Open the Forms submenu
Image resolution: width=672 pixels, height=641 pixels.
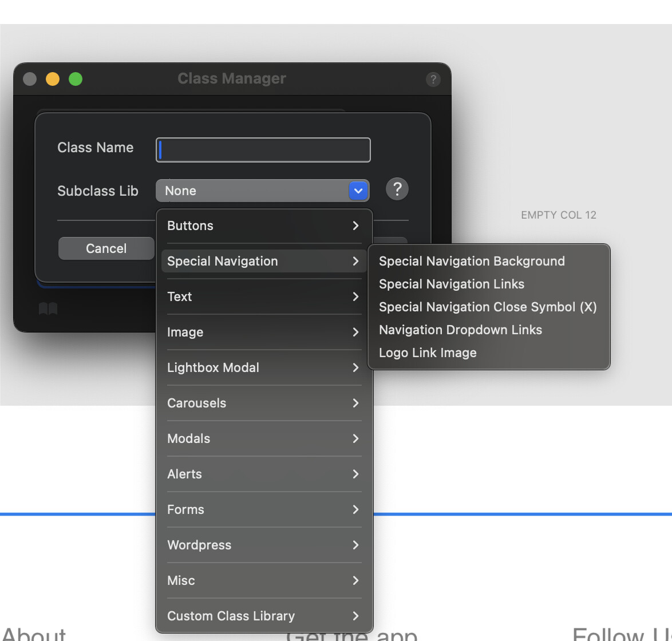264,509
